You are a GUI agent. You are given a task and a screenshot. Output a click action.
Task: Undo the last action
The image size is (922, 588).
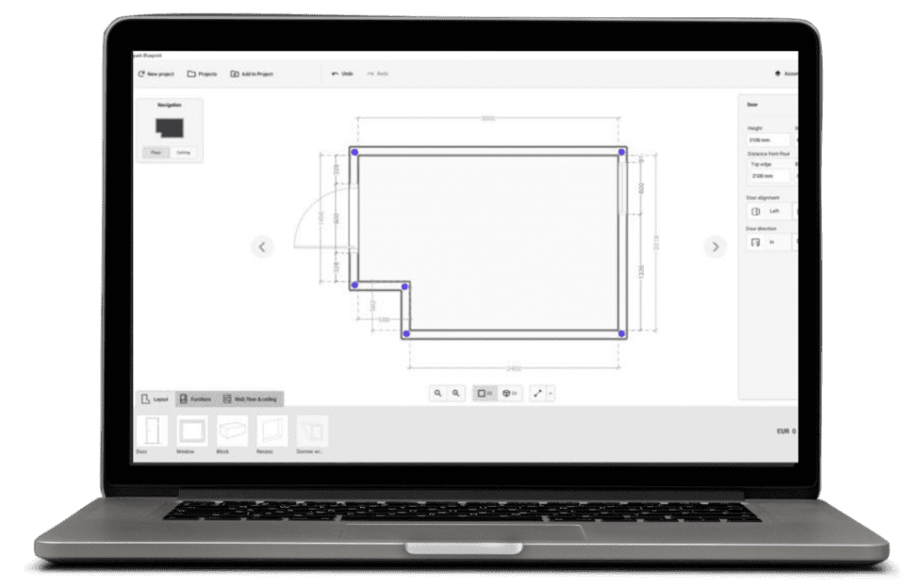click(342, 74)
